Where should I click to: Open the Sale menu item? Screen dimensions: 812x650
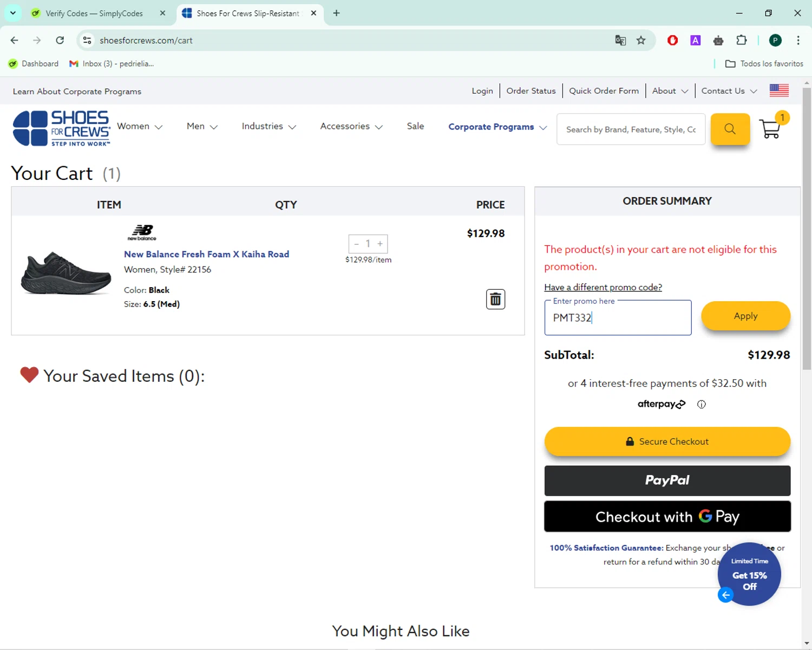(415, 126)
